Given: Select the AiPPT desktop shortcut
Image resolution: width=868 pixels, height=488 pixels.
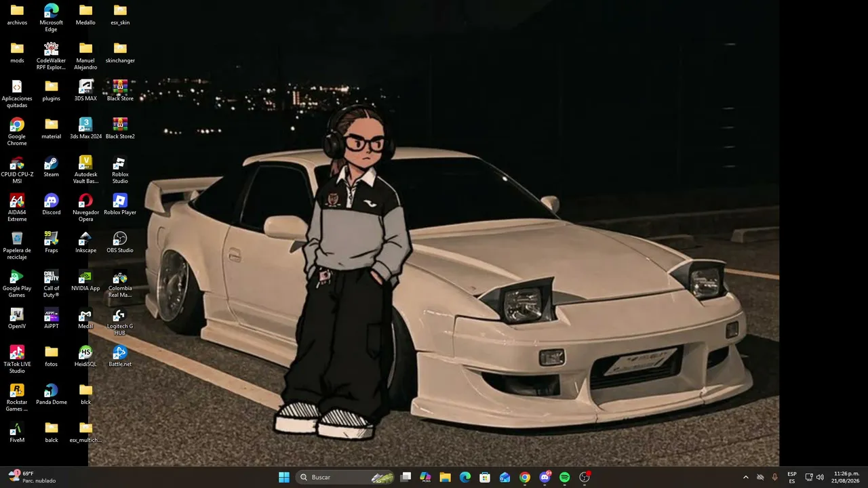Looking at the screenshot, I should point(52,318).
